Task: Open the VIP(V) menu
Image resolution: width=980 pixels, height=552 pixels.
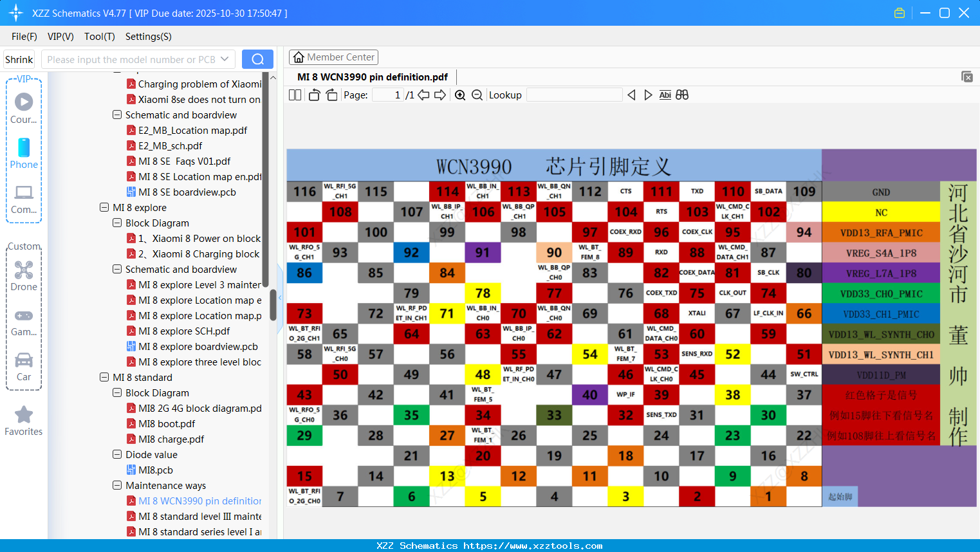Action: [60, 37]
